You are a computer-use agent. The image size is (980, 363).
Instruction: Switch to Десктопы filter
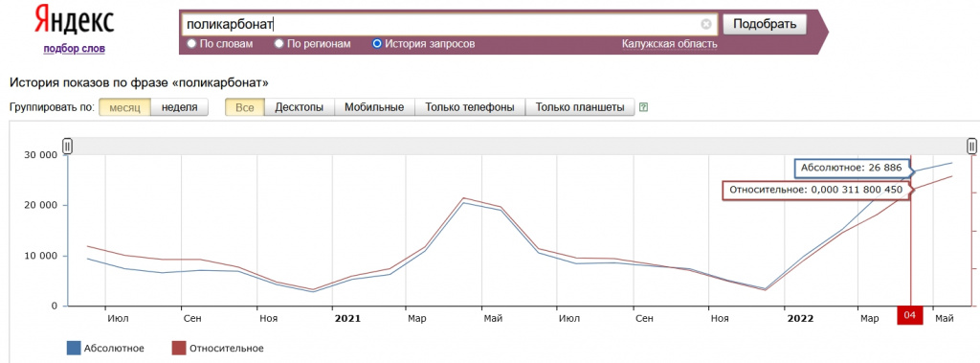300,107
